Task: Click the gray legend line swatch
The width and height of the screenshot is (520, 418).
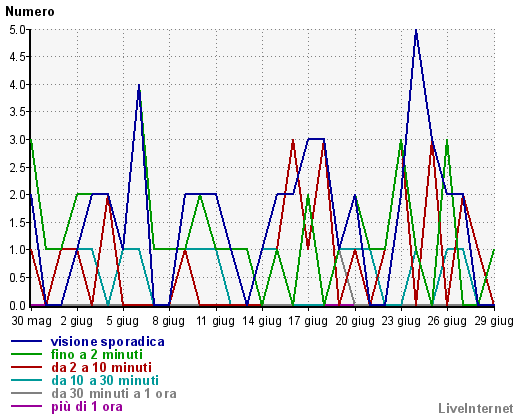Action: coord(27,393)
